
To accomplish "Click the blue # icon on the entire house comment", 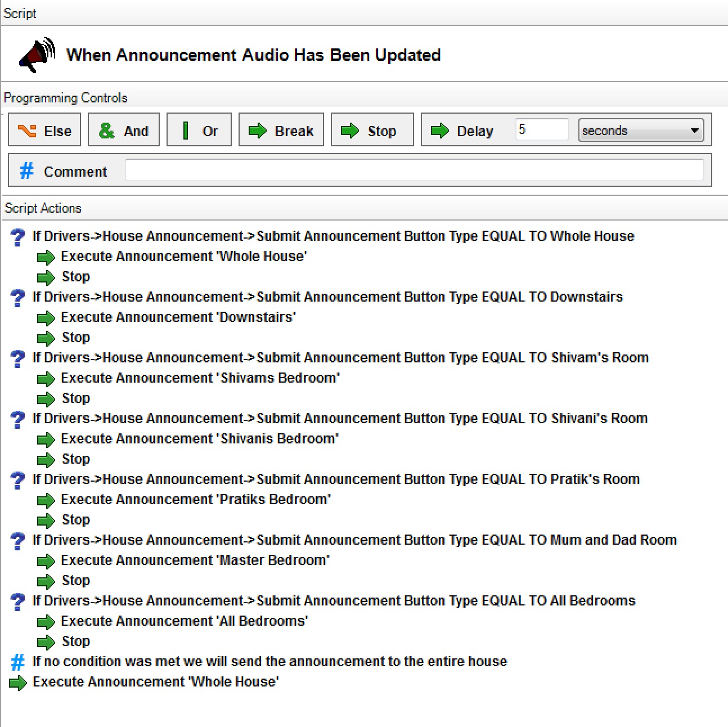I will (17, 662).
